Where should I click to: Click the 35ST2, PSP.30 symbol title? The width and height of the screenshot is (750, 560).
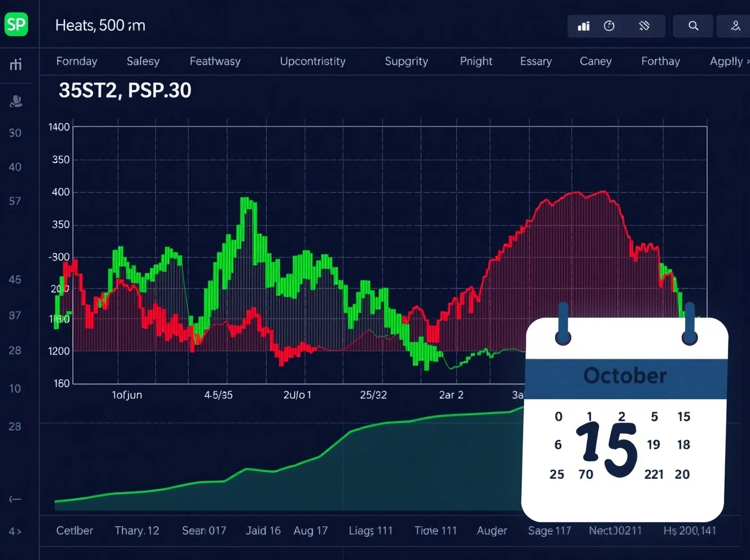pyautogui.click(x=125, y=91)
